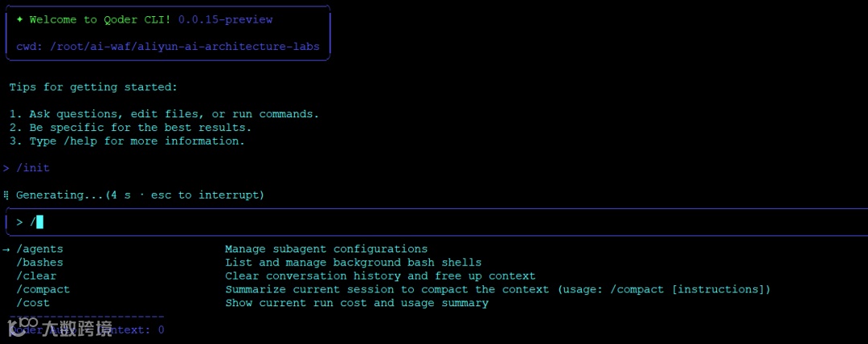The image size is (868, 344).
Task: Click the previously entered /init command
Action: click(33, 168)
